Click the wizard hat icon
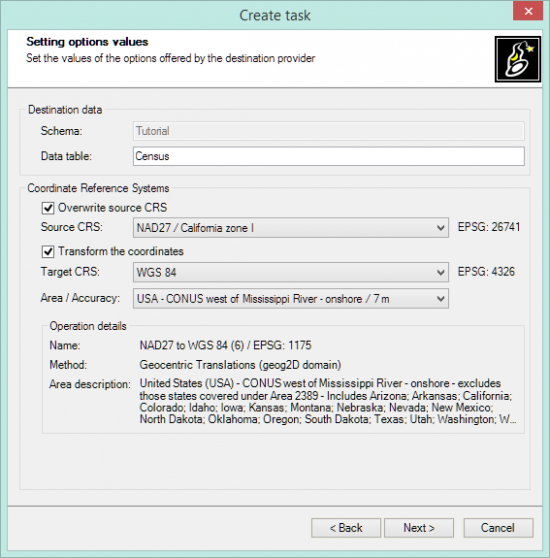The height and width of the screenshot is (558, 550). 518,59
